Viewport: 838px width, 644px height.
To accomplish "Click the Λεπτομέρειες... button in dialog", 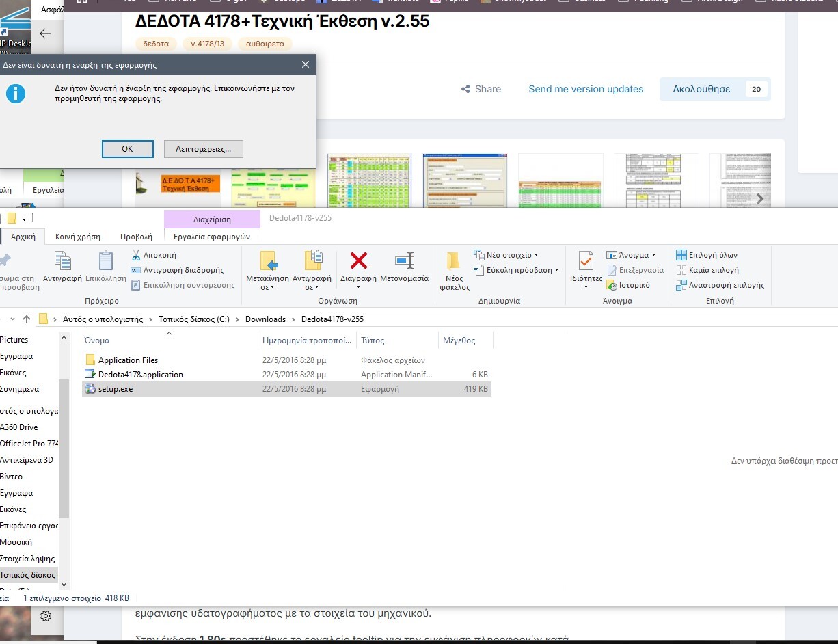I will 204,148.
